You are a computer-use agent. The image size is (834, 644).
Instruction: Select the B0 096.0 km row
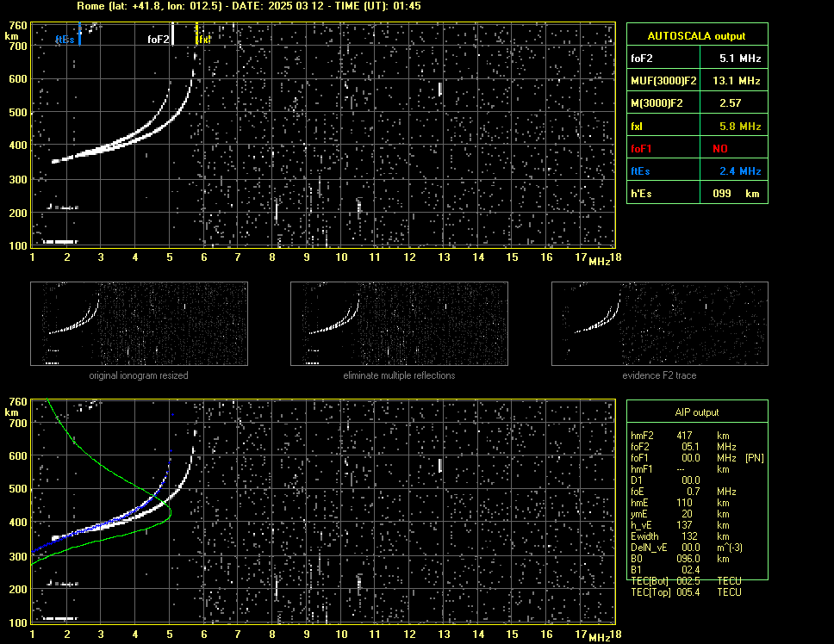pyautogui.click(x=679, y=559)
